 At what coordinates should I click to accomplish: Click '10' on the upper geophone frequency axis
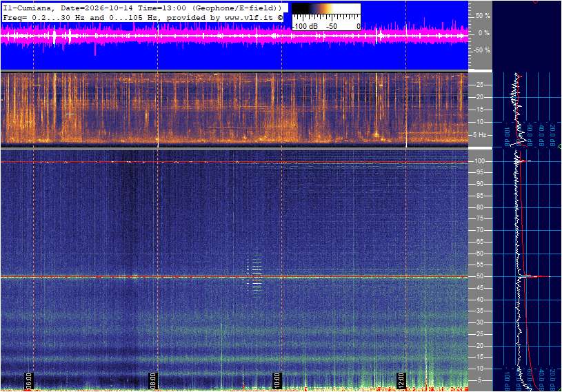coord(479,122)
